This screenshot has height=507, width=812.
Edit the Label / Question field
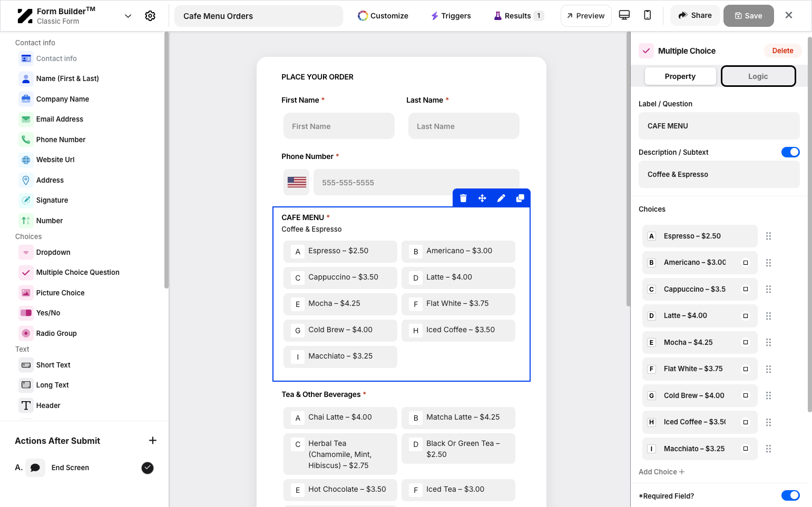click(719, 126)
